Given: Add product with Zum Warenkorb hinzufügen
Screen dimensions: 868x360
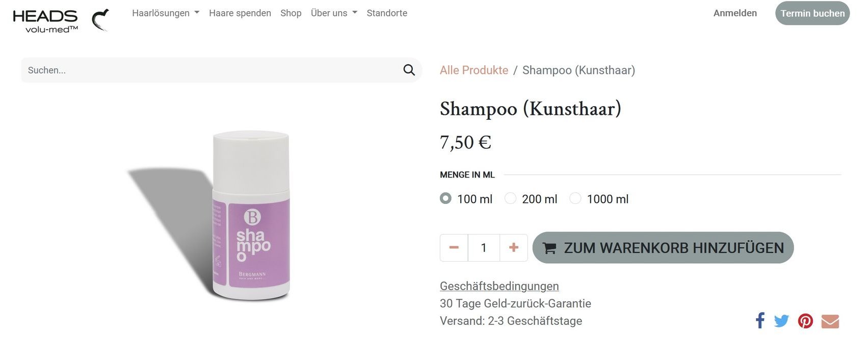Looking at the screenshot, I should coord(663,248).
